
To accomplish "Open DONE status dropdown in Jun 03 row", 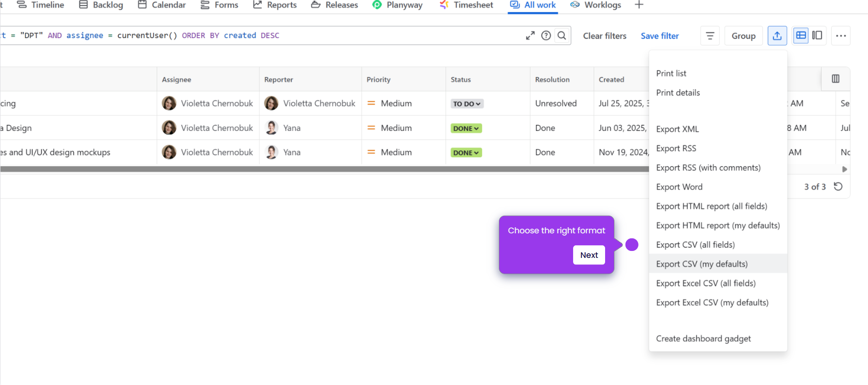I will point(466,128).
